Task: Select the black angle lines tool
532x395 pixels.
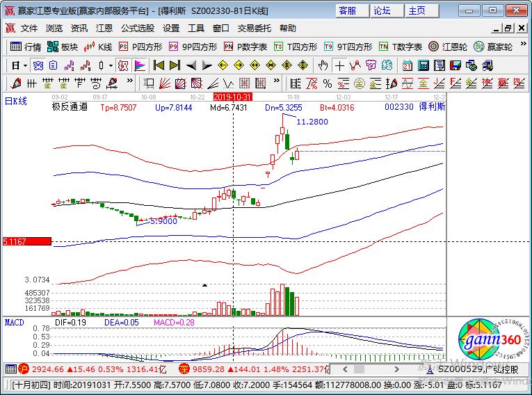Action: click(x=213, y=83)
